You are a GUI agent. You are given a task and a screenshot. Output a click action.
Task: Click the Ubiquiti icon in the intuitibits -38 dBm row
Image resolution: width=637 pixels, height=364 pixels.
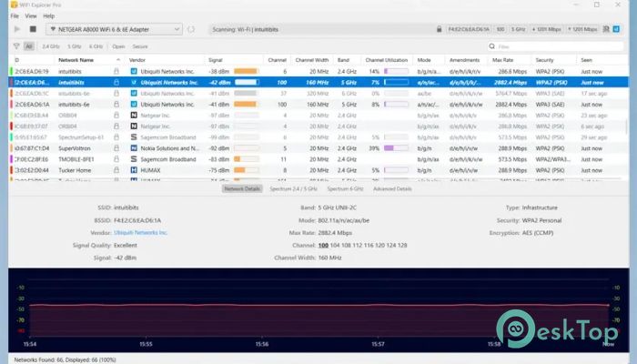point(134,71)
